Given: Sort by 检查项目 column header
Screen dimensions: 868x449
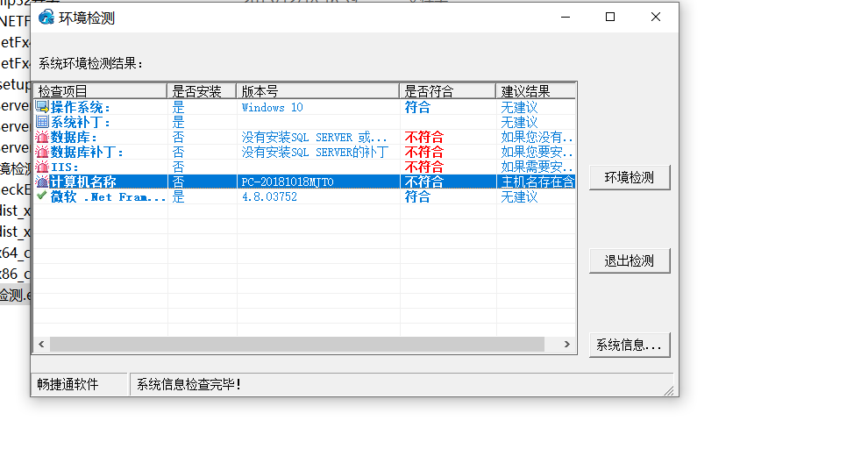Looking at the screenshot, I should 100,91.
